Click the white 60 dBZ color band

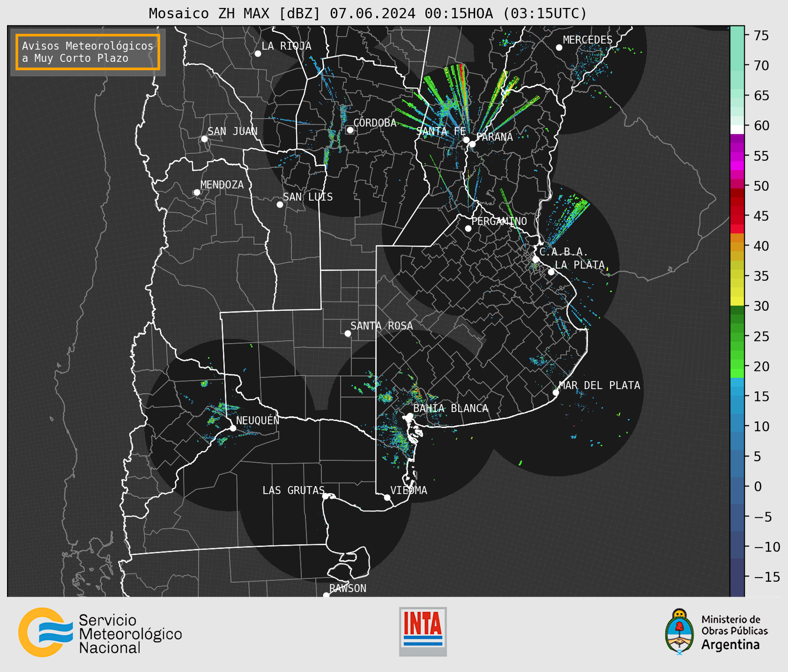737,129
